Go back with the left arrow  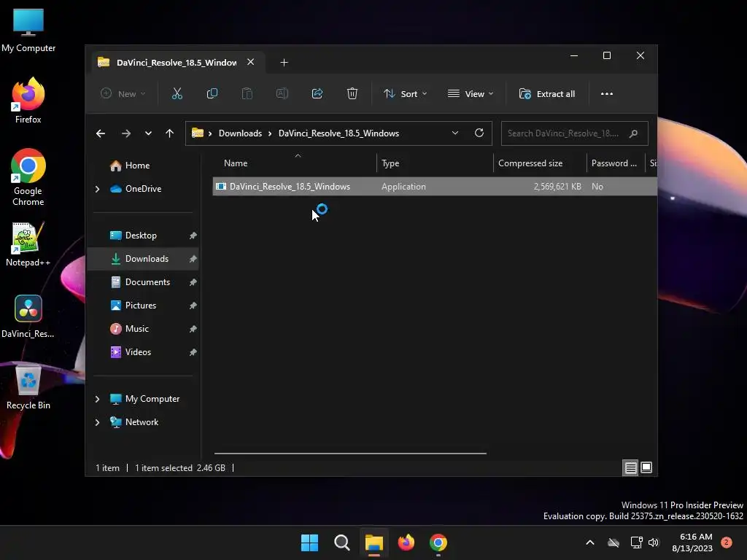(101, 133)
